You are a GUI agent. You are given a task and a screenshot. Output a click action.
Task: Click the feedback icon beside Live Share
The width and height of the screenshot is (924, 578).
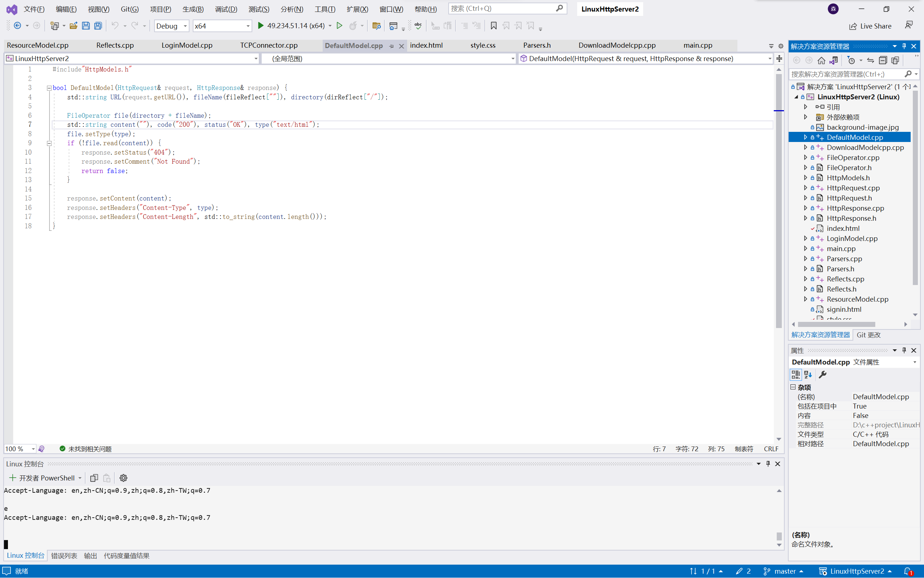[x=909, y=25]
